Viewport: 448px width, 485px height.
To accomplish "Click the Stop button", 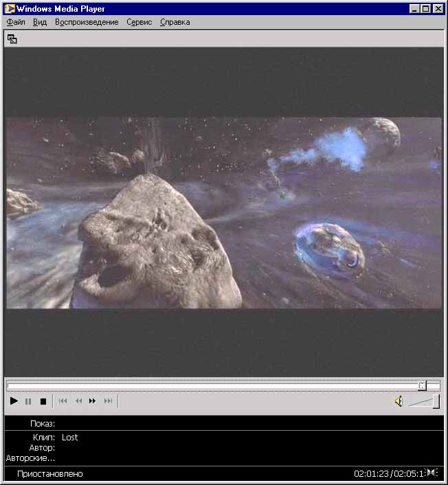I will point(43,401).
